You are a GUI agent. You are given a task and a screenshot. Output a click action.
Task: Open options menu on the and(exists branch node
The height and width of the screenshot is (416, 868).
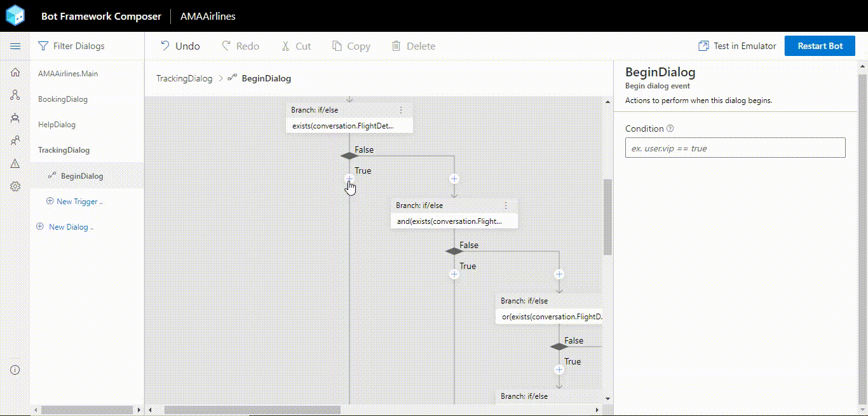click(x=506, y=205)
